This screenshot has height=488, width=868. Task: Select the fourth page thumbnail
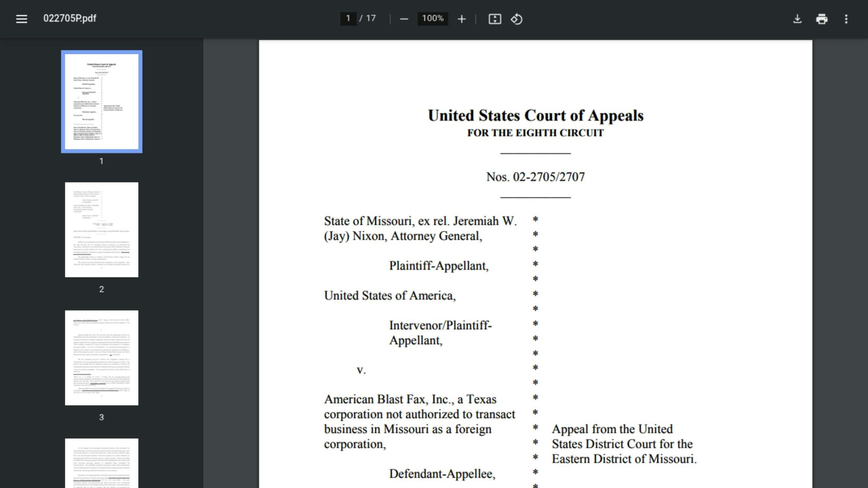coord(102,463)
